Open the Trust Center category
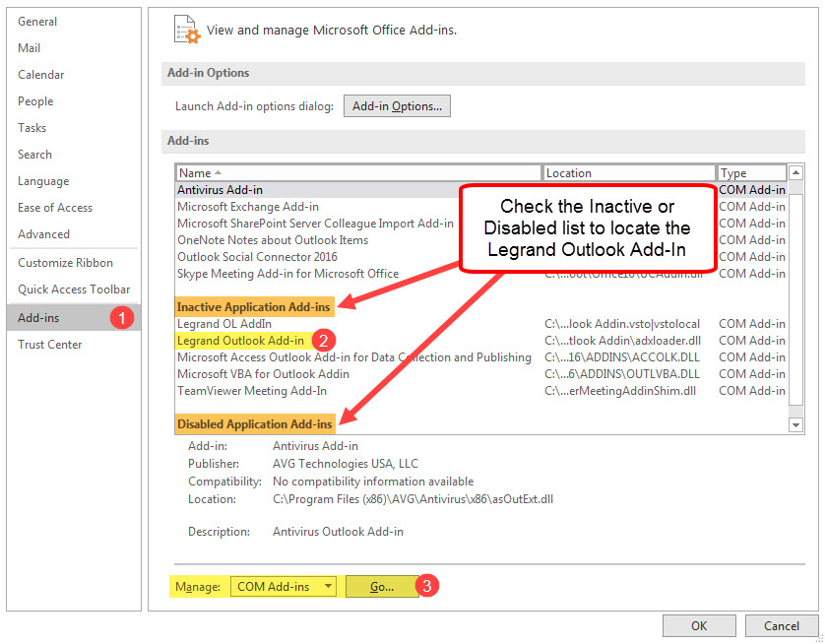 50,345
